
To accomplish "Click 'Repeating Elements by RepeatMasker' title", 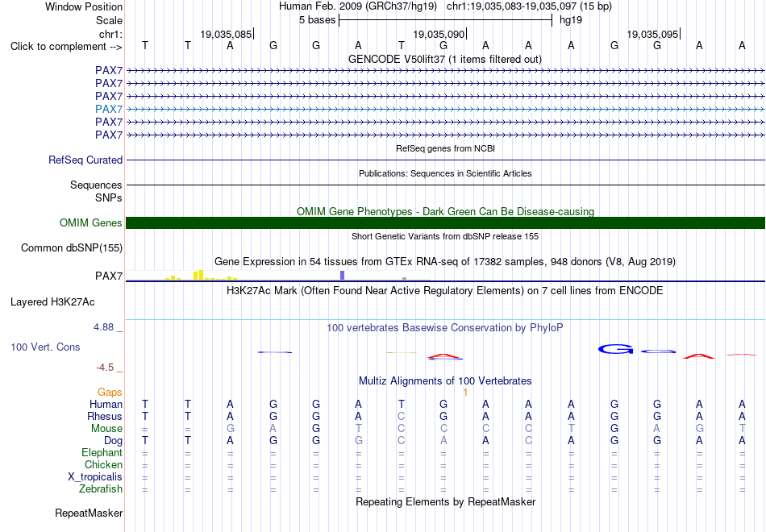I will 446,501.
